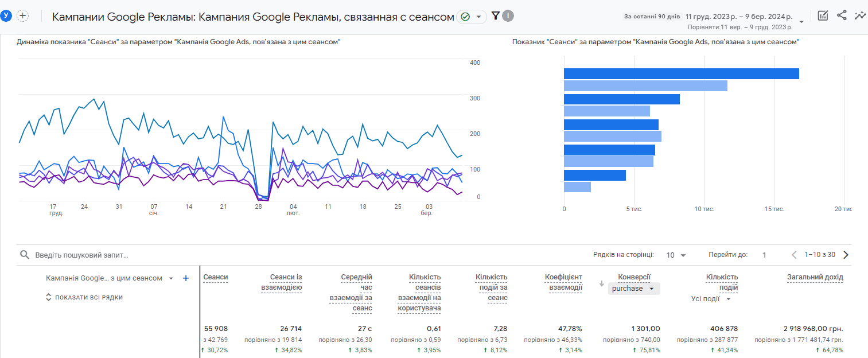Sort by the 'Кількість подій' column header
The height and width of the screenshot is (358, 868).
point(722,282)
